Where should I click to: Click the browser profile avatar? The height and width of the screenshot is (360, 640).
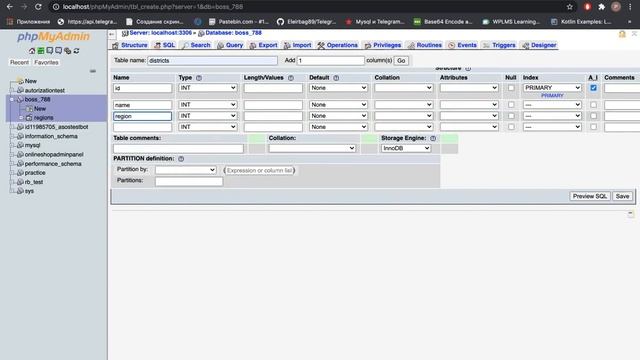616,7
